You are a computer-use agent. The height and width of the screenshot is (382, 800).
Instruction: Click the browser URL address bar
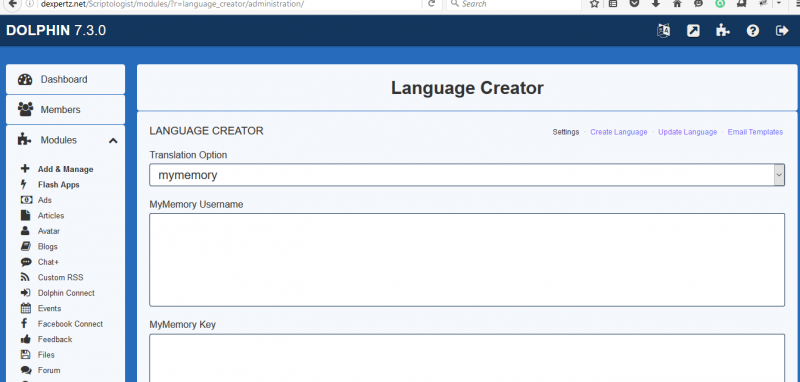click(x=224, y=4)
